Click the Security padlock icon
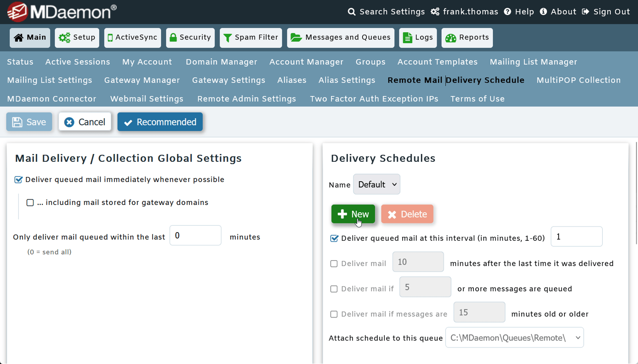Screen dimensions: 638x364 click(x=173, y=38)
